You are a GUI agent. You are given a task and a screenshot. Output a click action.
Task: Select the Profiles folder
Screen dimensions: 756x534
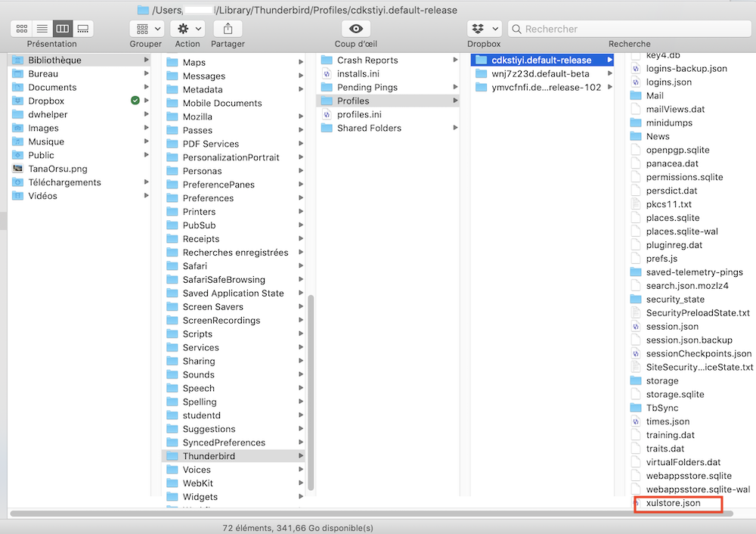pyautogui.click(x=388, y=101)
